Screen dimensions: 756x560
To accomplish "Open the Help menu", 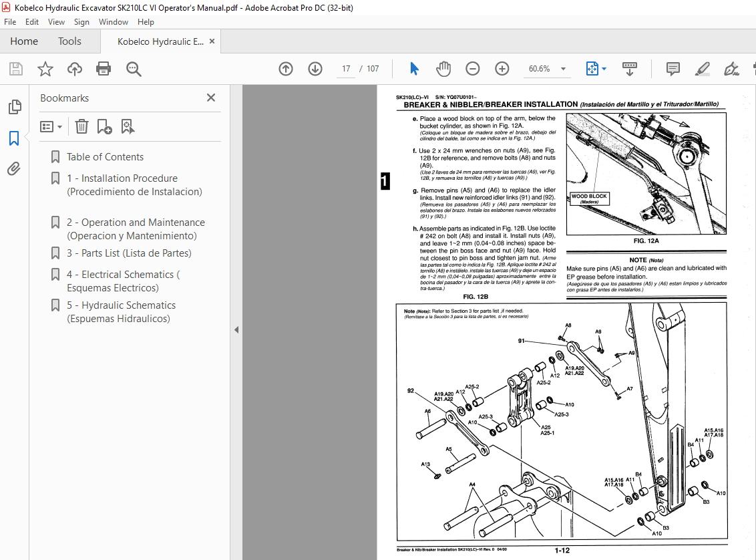I will point(146,21).
